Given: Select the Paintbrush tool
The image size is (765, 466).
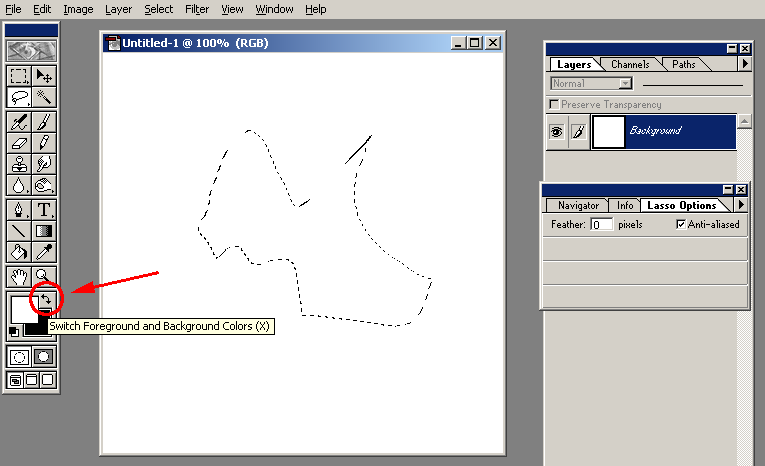Looking at the screenshot, I should point(44,122).
